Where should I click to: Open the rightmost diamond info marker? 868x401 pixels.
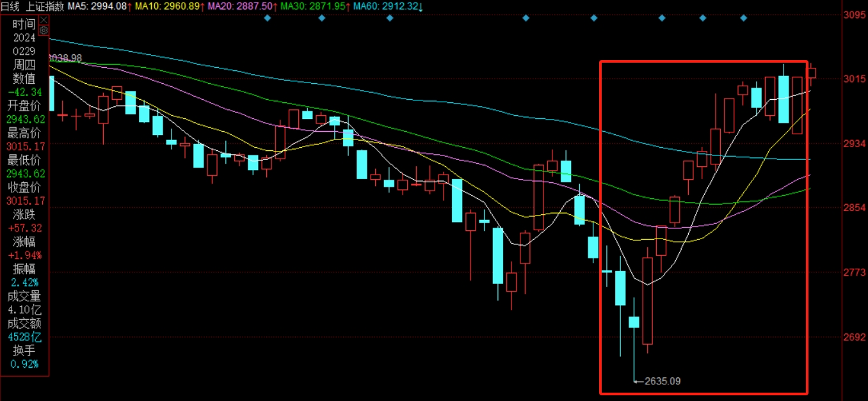pyautogui.click(x=743, y=18)
